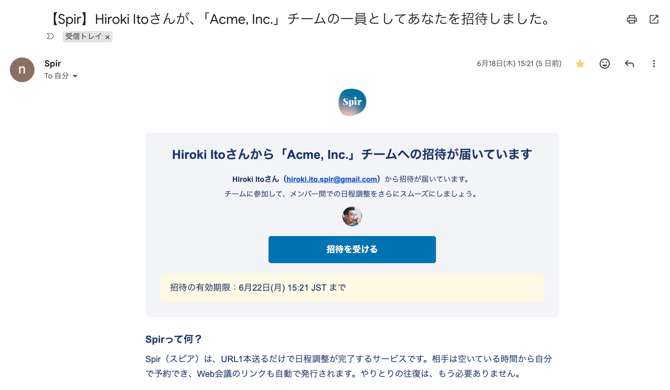This screenshot has height=390, width=670.
Task: Toggle the yellow star on this email
Action: 580,64
